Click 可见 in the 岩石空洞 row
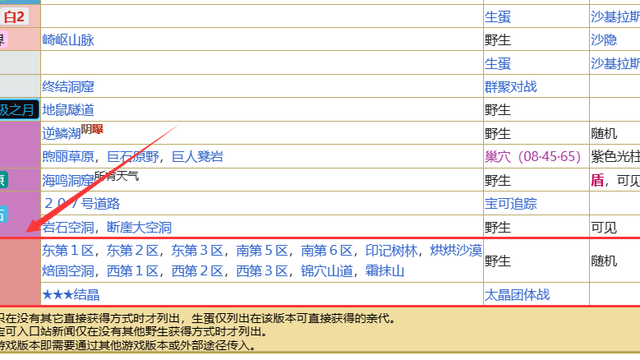The height and width of the screenshot is (360, 640). tap(604, 227)
